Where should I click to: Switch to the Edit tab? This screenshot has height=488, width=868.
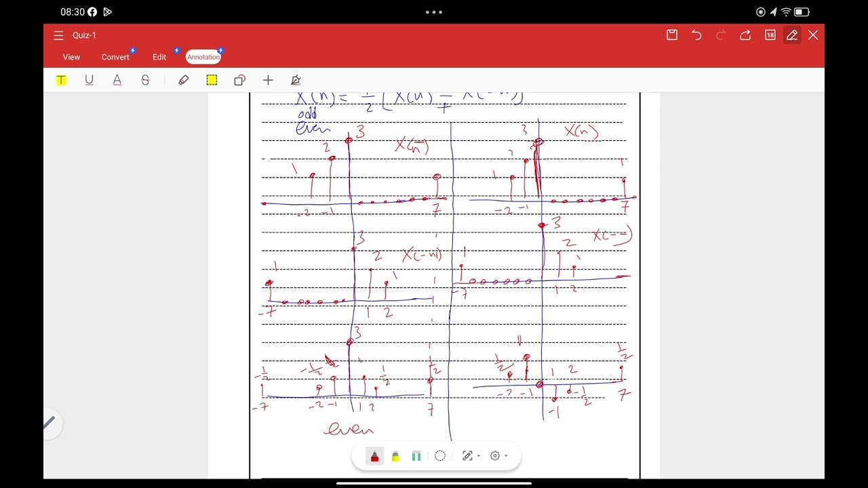159,57
